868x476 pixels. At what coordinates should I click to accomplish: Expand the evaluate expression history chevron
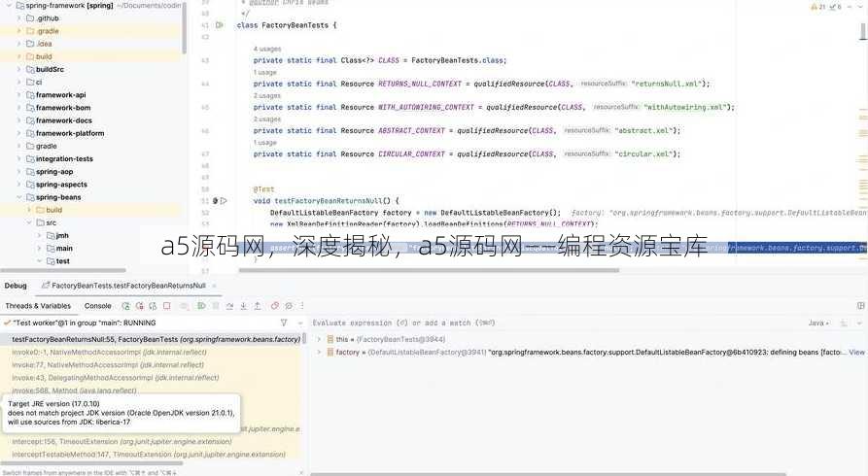tap(859, 323)
